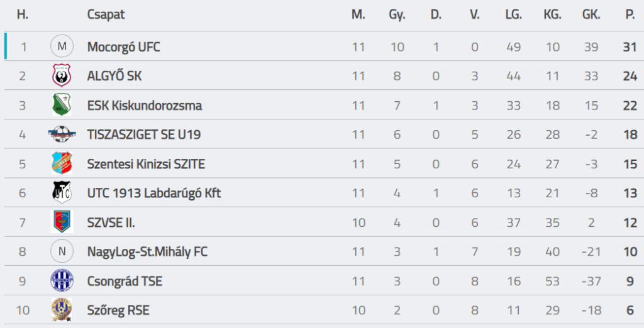
Task: Click the Szentesi Kinizsi SZITE crest
Action: (x=62, y=164)
